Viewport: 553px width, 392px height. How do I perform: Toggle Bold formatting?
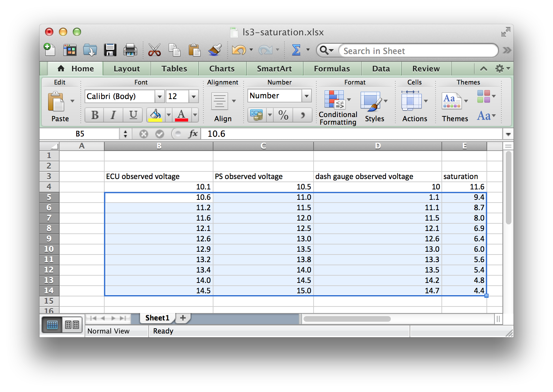(95, 115)
